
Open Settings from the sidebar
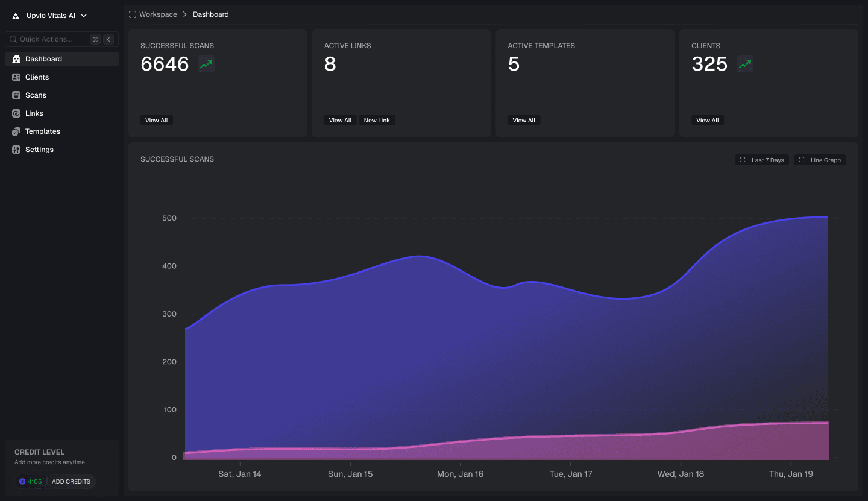(61, 150)
